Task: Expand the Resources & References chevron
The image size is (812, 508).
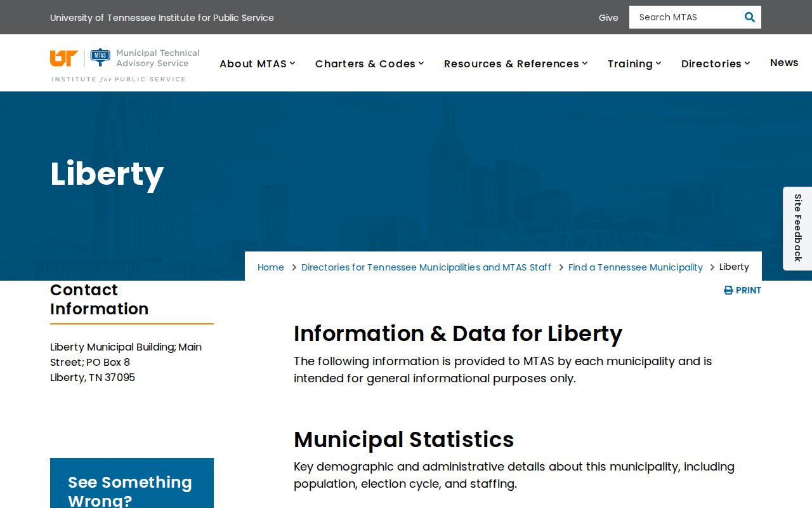Action: tap(585, 63)
